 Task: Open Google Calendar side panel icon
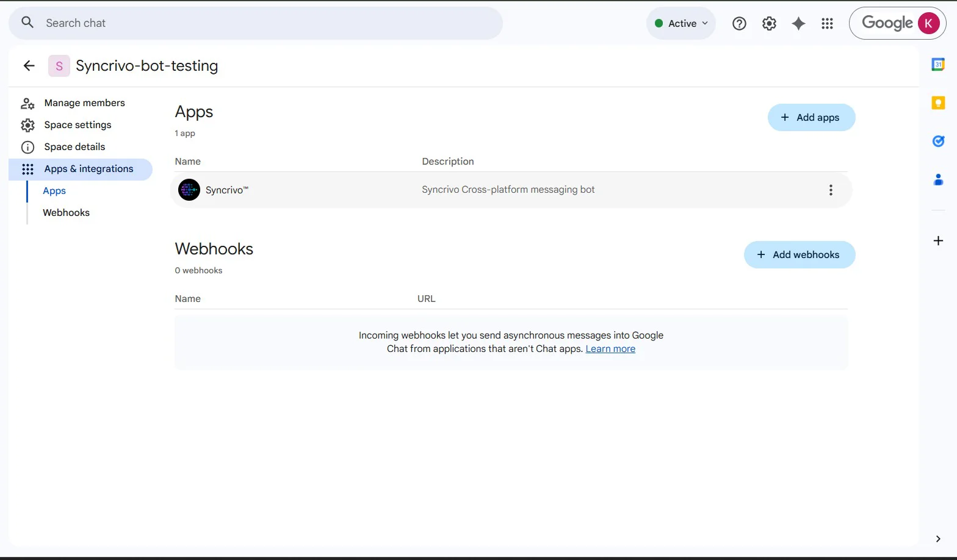[938, 64]
